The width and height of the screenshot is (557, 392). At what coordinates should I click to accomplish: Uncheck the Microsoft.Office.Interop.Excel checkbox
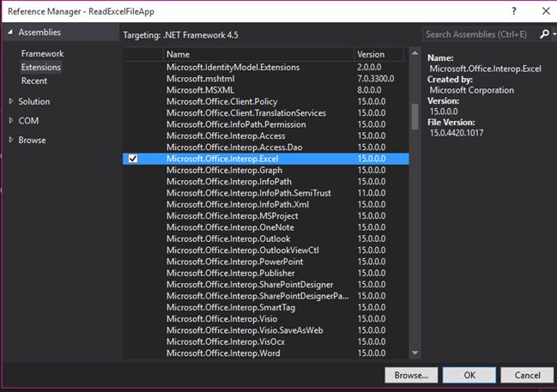(x=133, y=159)
